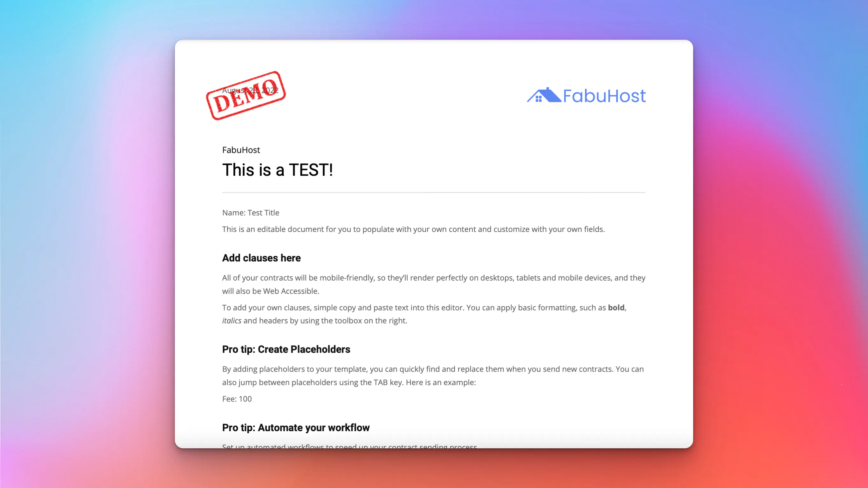The width and height of the screenshot is (868, 488).
Task: Click the 'Test Title' placeholder value
Action: coord(263,213)
